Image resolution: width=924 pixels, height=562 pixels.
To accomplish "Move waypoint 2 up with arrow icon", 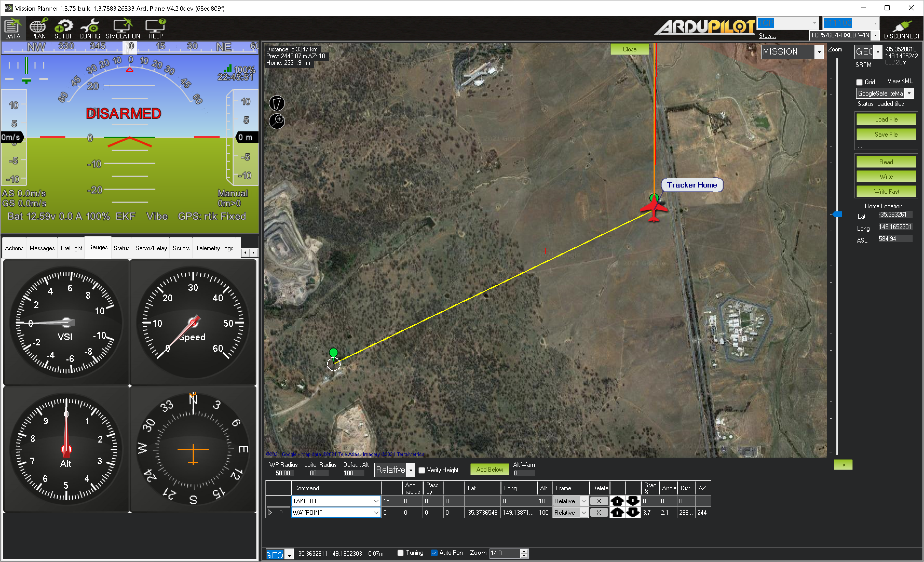I will click(617, 512).
